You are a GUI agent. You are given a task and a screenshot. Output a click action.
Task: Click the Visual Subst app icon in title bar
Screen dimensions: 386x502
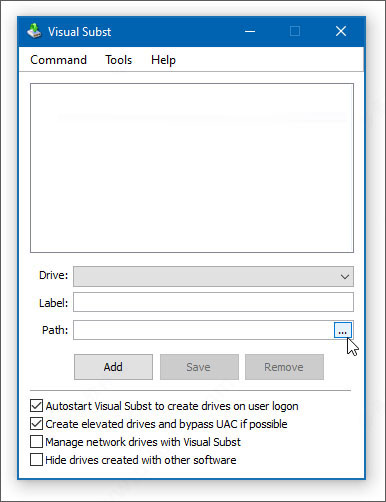(34, 31)
